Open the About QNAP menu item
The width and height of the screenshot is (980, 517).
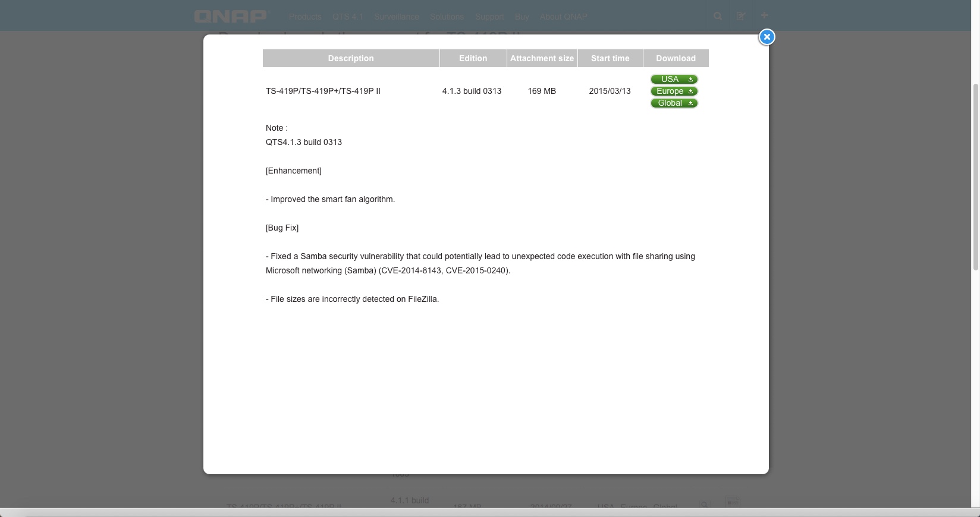[x=564, y=17]
